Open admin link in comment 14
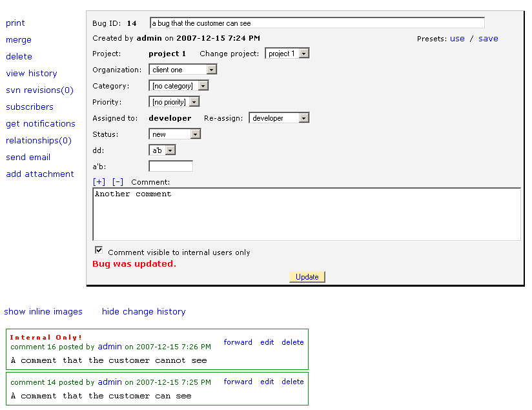This screenshot has height=410, width=532. click(x=110, y=382)
